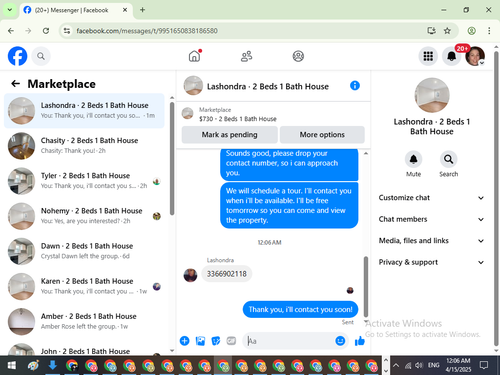The width and height of the screenshot is (500, 375).
Task: Open the blue download arrow taskbar app
Action: pyautogui.click(x=52, y=365)
